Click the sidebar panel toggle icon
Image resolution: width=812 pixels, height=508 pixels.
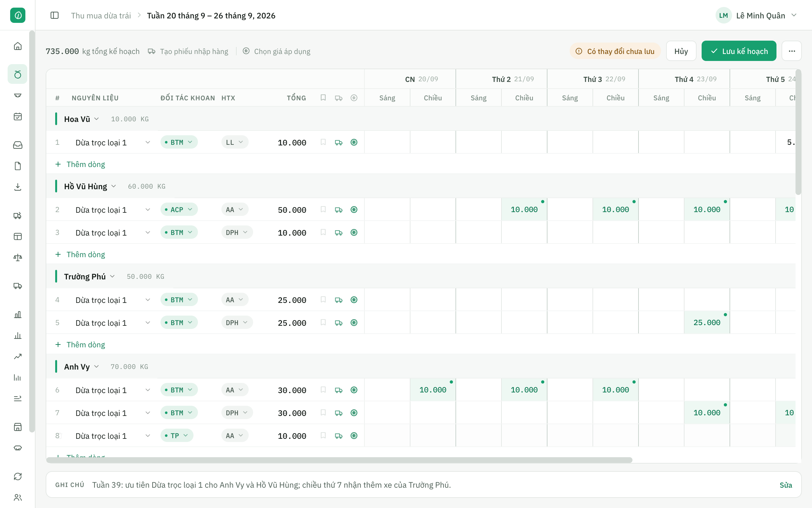[54, 16]
